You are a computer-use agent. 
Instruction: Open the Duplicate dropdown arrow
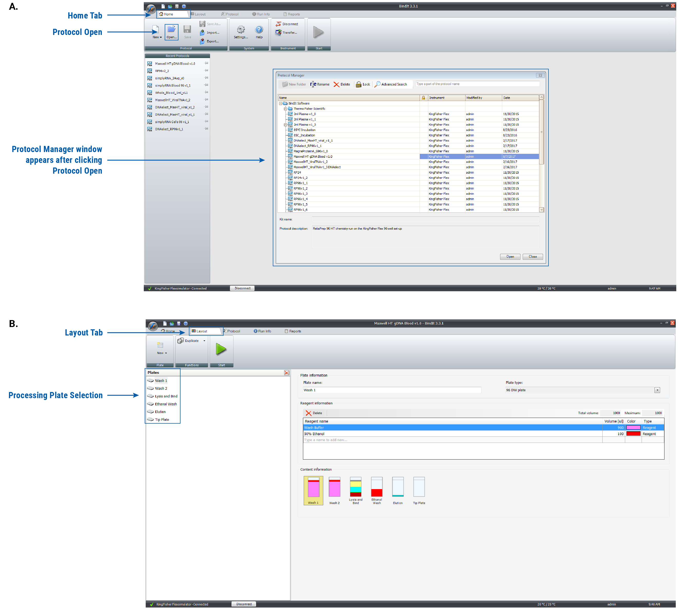tap(204, 341)
